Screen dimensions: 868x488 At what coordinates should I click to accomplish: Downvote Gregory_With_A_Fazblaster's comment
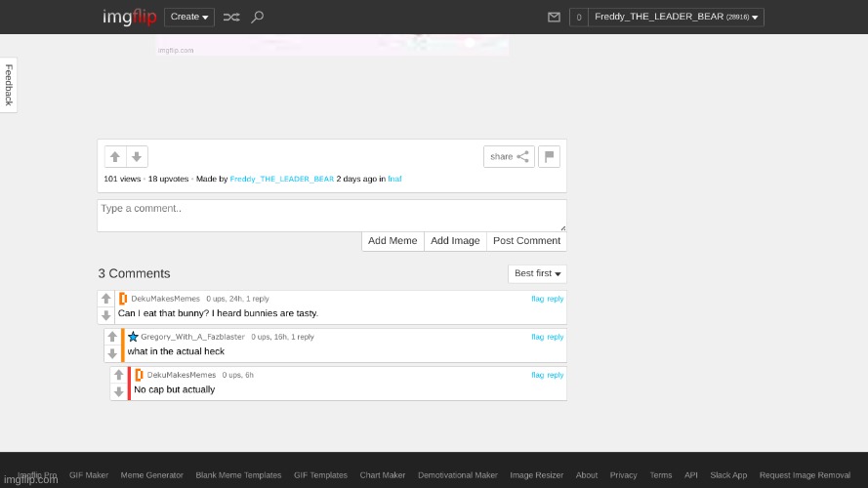coord(112,353)
